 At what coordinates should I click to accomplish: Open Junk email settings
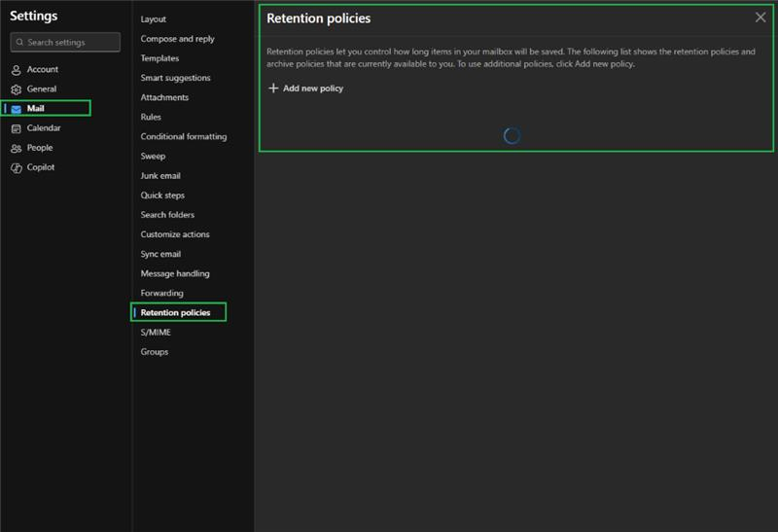click(160, 176)
